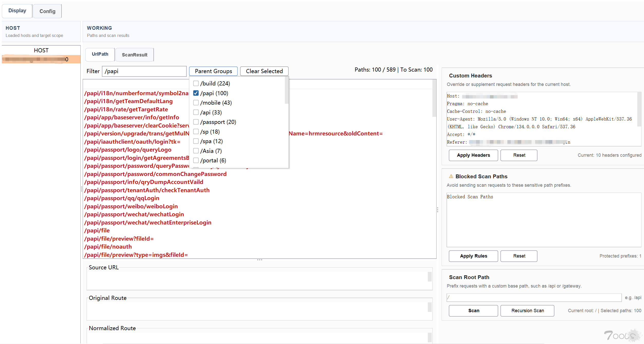Start the Recursion Scan

click(527, 311)
